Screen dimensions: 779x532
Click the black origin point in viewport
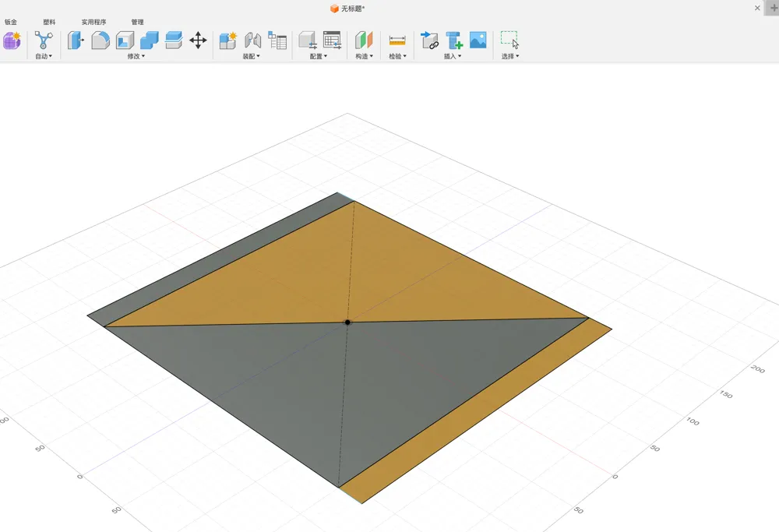tap(347, 322)
